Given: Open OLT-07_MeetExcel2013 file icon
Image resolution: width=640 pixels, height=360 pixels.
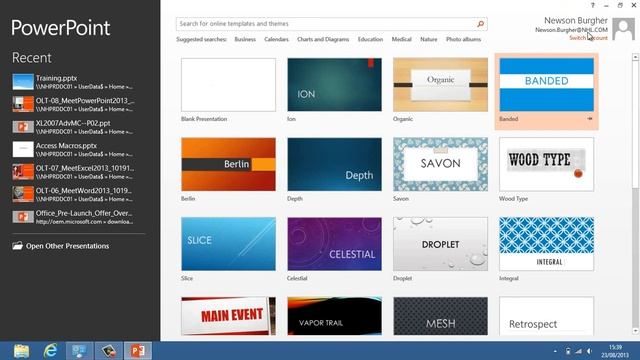Looking at the screenshot, I should [x=23, y=171].
